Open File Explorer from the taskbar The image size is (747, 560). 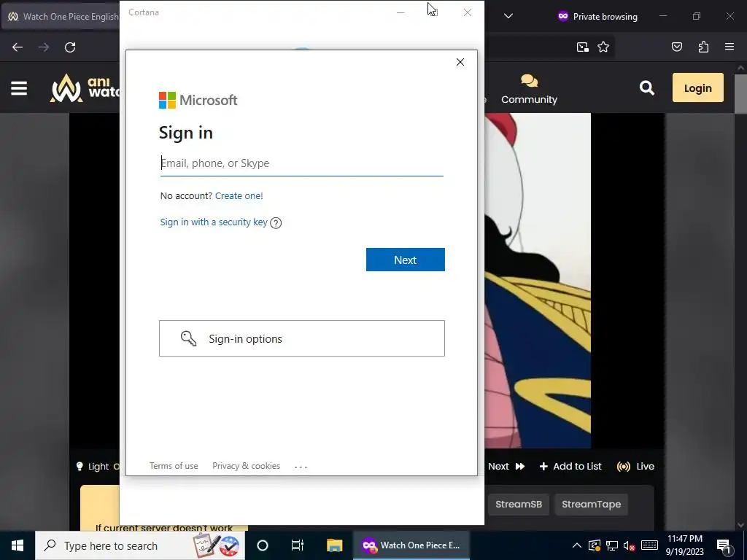(334, 545)
